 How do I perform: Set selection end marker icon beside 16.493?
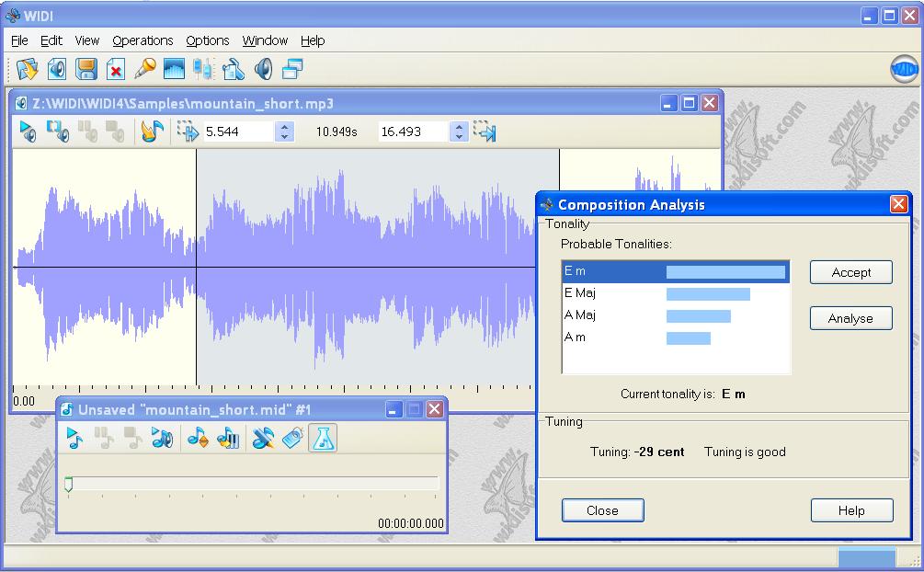tap(485, 132)
